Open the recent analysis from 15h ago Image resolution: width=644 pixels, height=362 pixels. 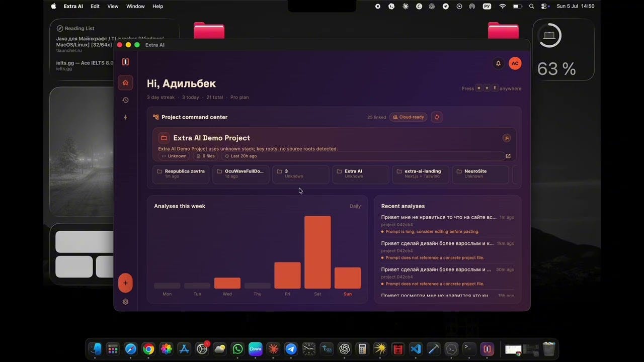point(448,296)
